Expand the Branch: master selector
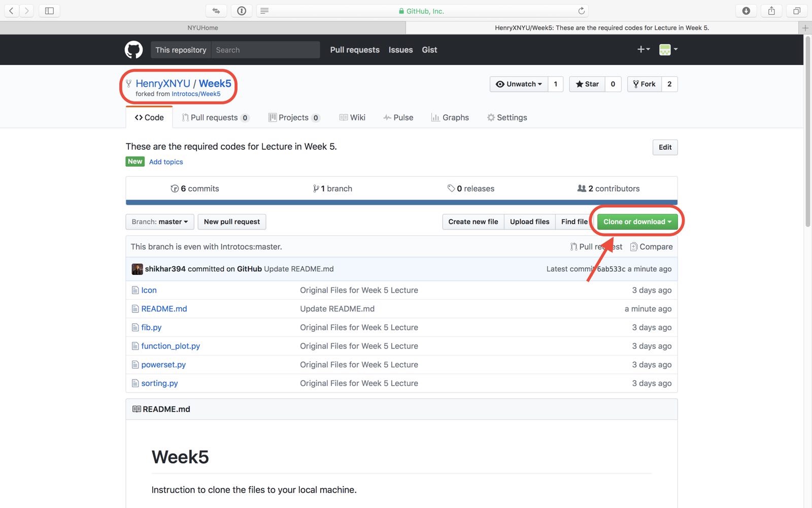812x508 pixels. click(x=159, y=221)
